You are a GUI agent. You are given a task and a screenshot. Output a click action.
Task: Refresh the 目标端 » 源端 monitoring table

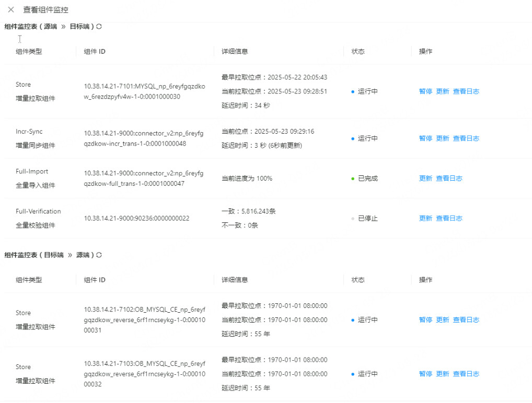pyautogui.click(x=99, y=255)
